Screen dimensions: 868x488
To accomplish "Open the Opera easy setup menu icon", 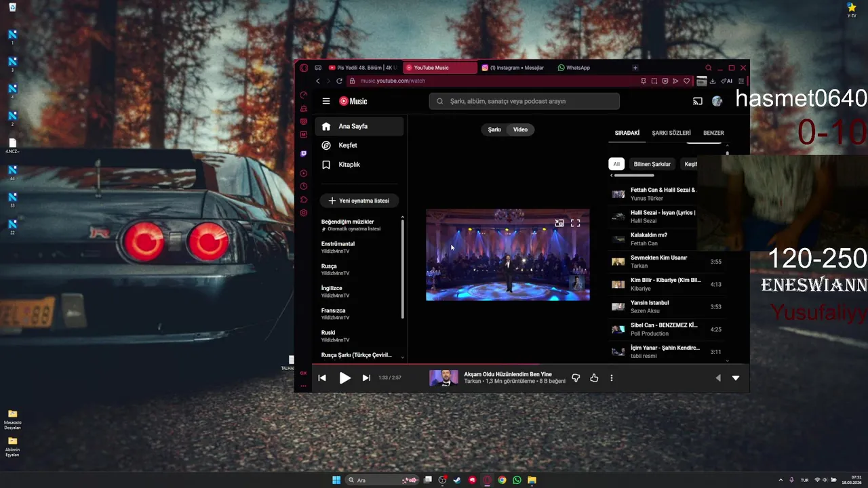I will coord(741,81).
